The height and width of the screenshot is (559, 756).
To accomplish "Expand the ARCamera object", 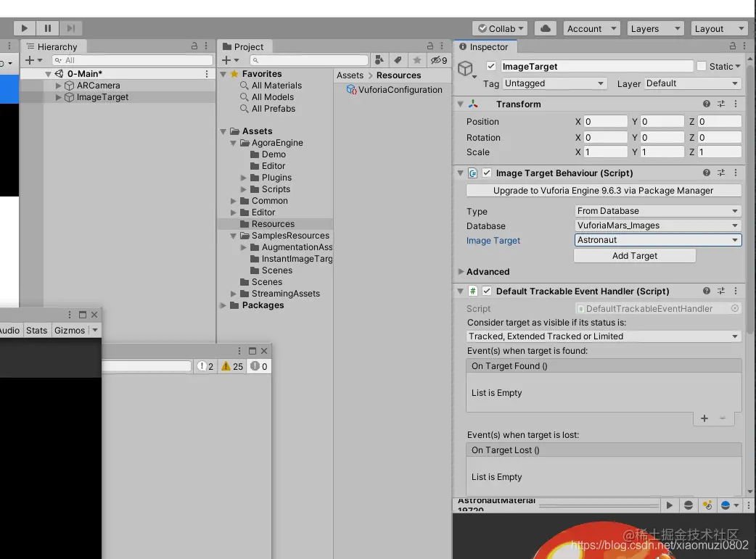I will 58,86.
